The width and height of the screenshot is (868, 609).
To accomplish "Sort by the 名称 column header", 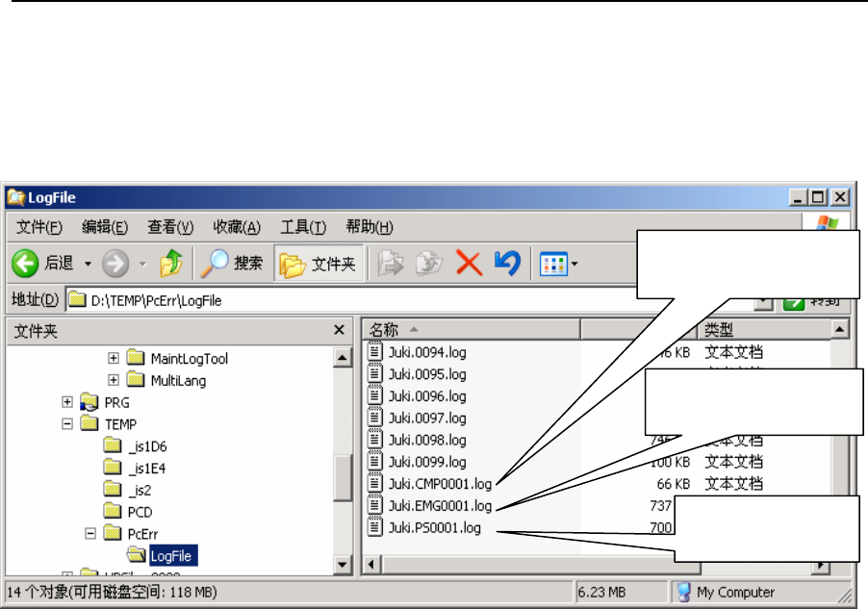I will point(472,330).
